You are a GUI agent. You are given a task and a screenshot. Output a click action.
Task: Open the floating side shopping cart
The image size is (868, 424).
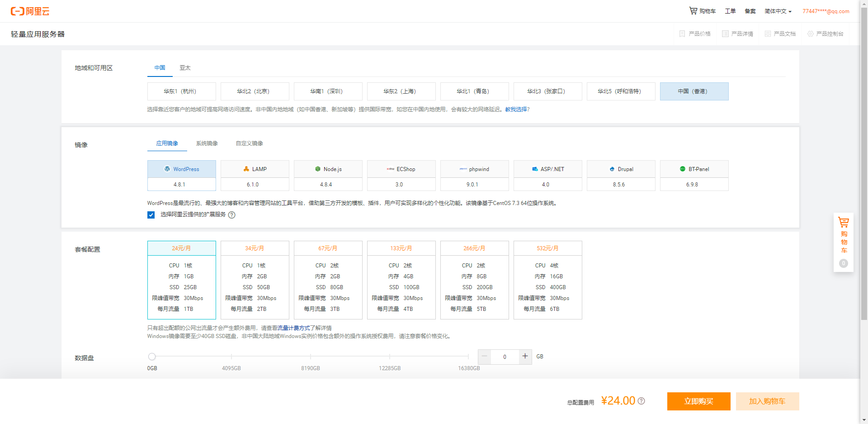(844, 242)
